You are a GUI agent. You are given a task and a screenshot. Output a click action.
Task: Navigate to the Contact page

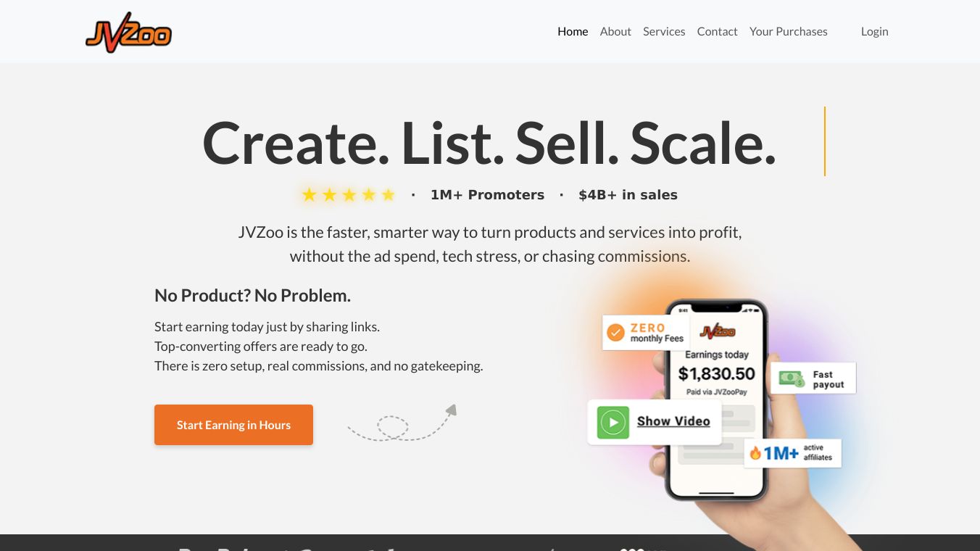(717, 32)
